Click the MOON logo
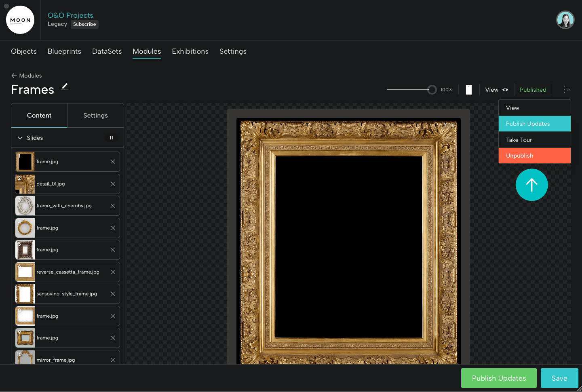The width and height of the screenshot is (582, 392). (20, 19)
